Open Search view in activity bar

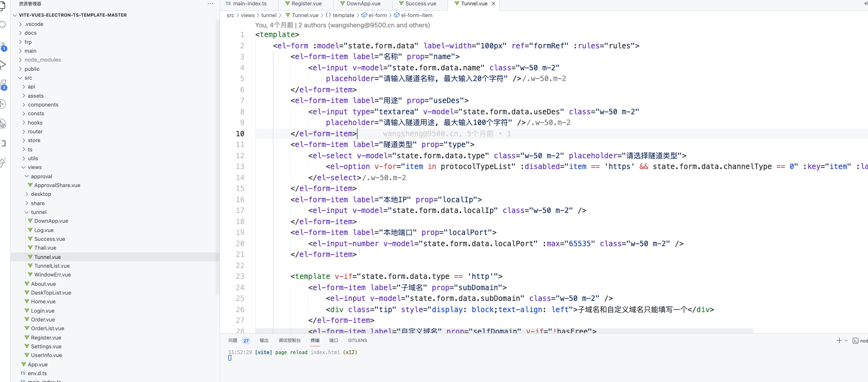2,24
